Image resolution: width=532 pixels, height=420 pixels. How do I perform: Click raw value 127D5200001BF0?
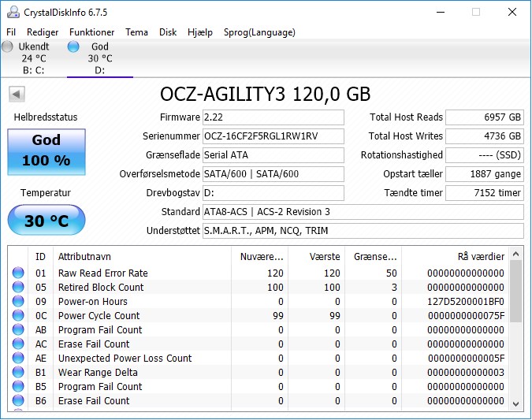(466, 302)
